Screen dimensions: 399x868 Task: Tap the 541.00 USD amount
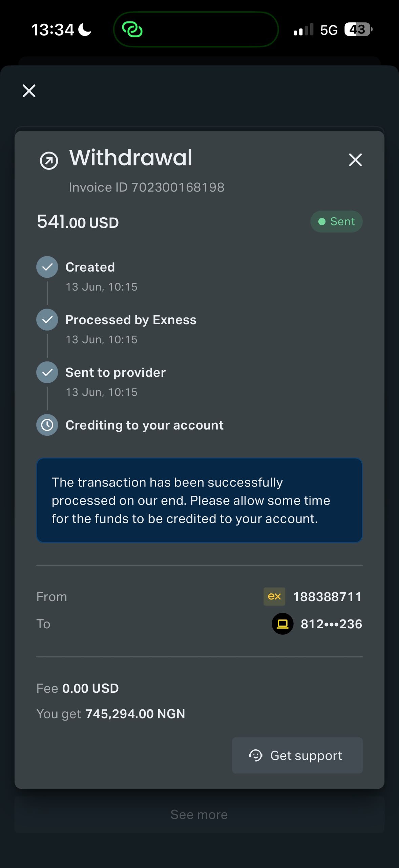pos(78,222)
